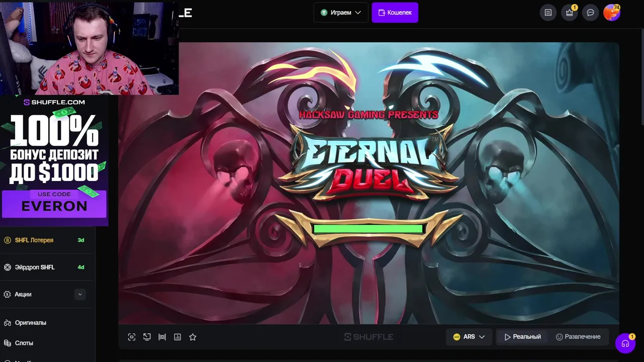The height and width of the screenshot is (362, 644).
Task: Open the Играем balance dropdown
Action: [x=341, y=13]
